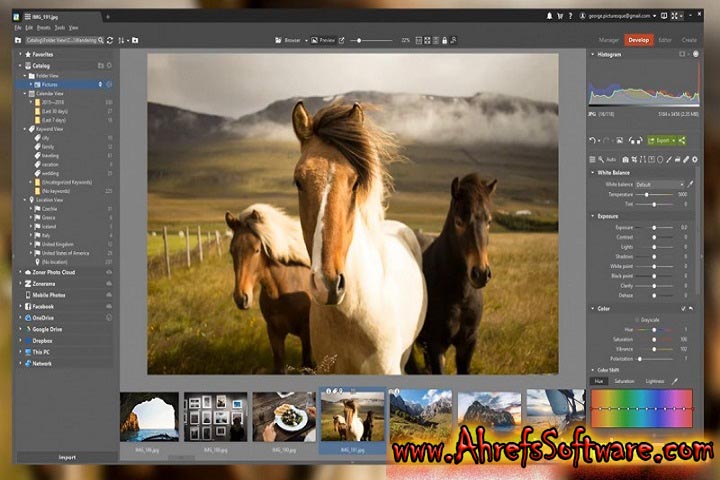This screenshot has height=480, width=720.
Task: Click the green Export button
Action: [x=661, y=140]
